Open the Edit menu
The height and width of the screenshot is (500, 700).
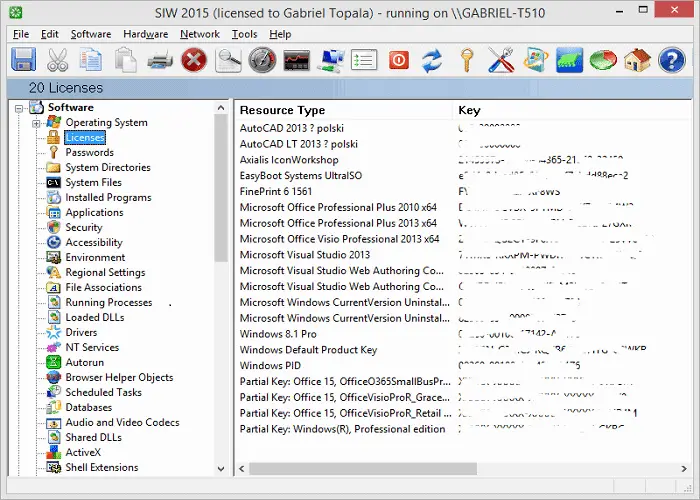click(x=50, y=34)
